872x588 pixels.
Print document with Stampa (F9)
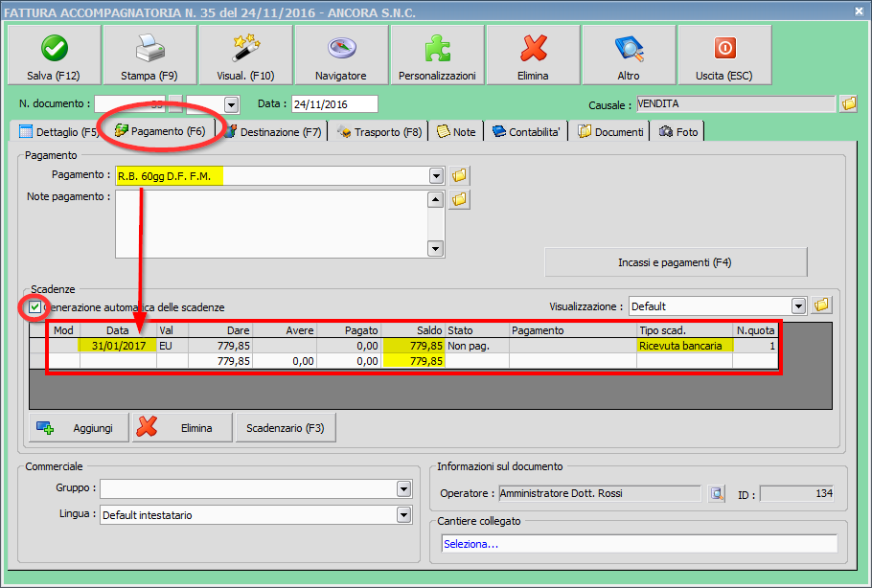[x=149, y=55]
